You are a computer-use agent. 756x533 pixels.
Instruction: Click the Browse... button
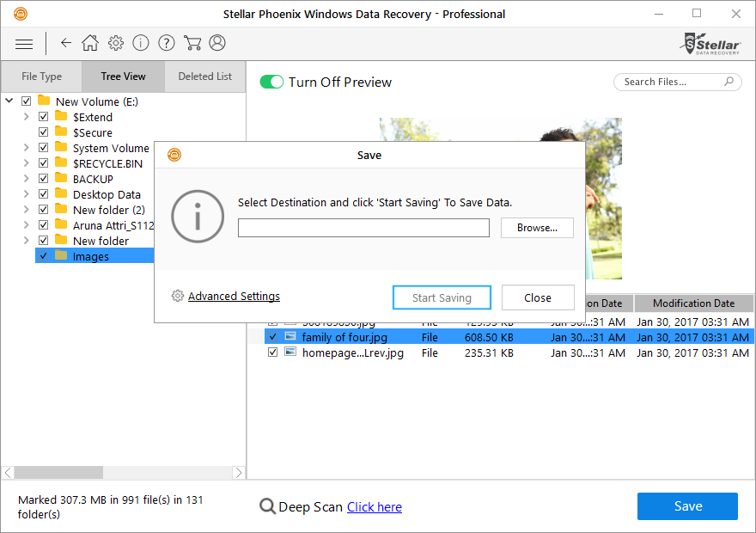pos(537,228)
